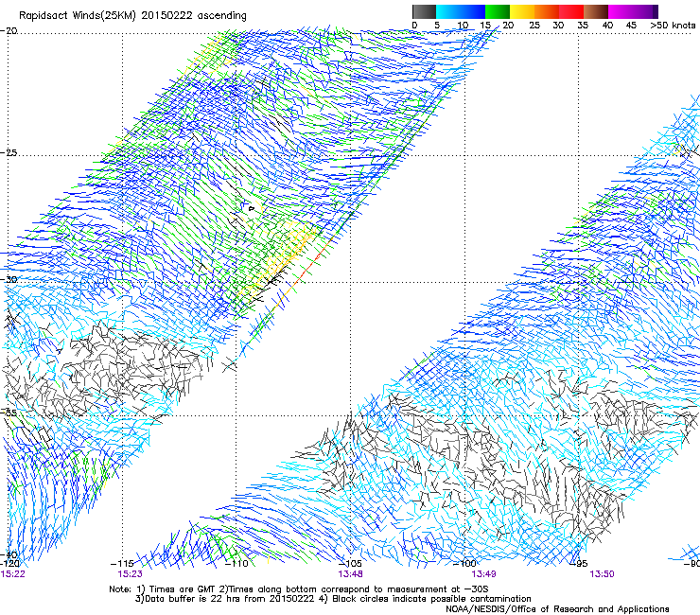Click the magenta 40-45 knots legend segment
700x615 pixels.
tap(621, 11)
